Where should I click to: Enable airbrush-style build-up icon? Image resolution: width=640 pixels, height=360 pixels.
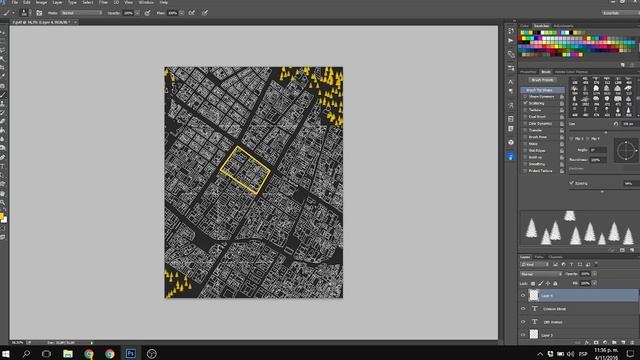click(191, 13)
